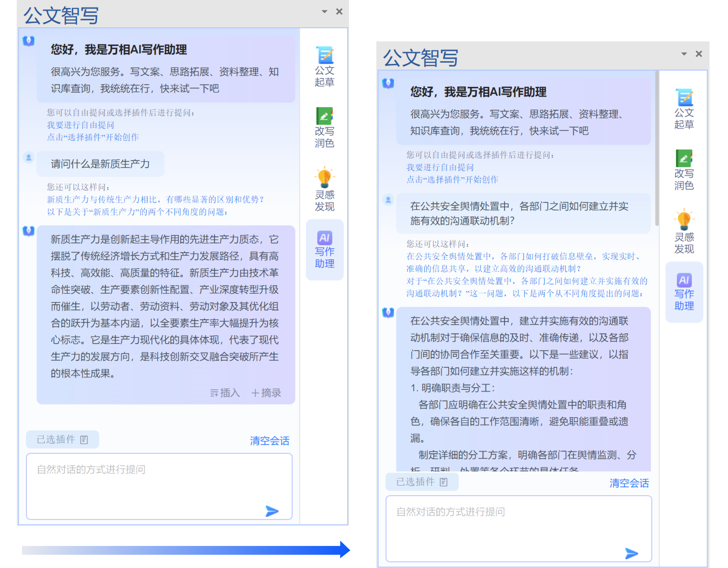Viewport: 728px width, 568px height.
Task: Click the greeting 您好，我是万相AI写作助理 in left panel
Action: (x=119, y=50)
